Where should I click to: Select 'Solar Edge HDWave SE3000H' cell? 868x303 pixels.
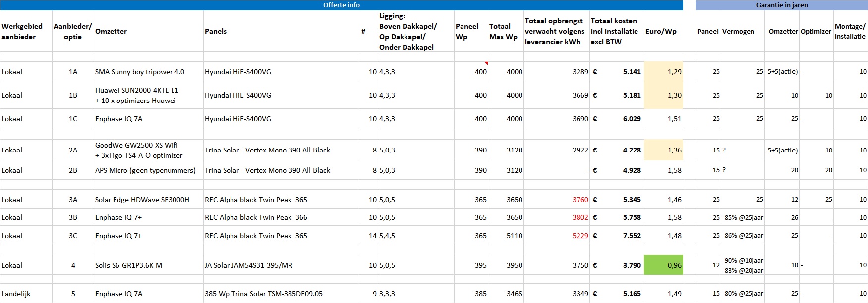pyautogui.click(x=149, y=200)
